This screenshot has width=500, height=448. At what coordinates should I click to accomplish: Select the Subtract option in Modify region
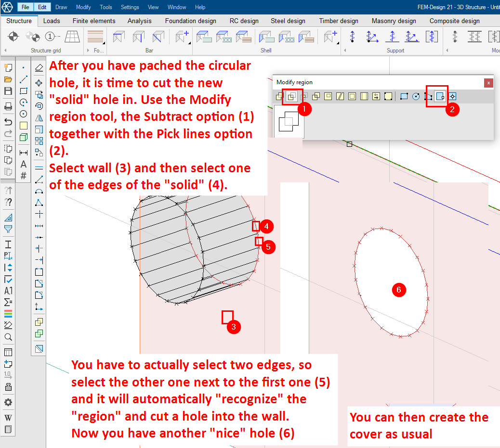(x=291, y=97)
